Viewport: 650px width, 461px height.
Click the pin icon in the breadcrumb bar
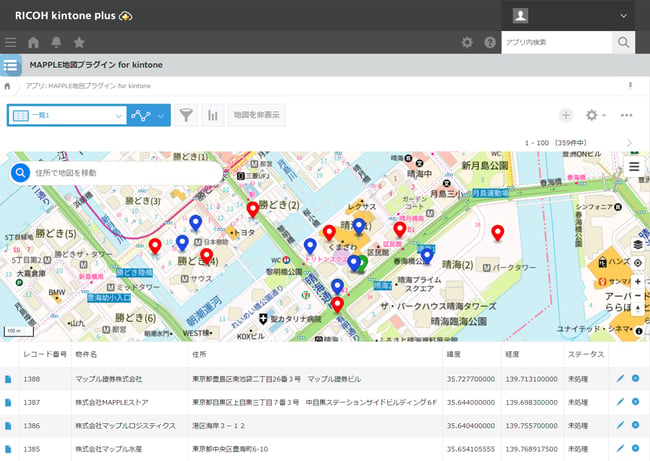coord(630,86)
